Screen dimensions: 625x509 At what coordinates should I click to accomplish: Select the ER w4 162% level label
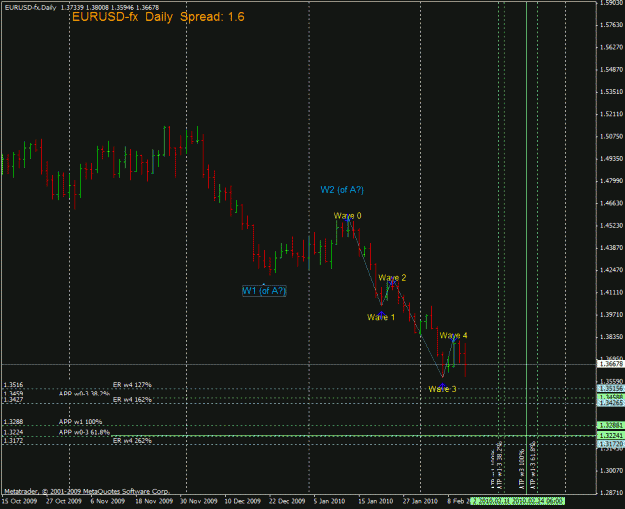132,399
